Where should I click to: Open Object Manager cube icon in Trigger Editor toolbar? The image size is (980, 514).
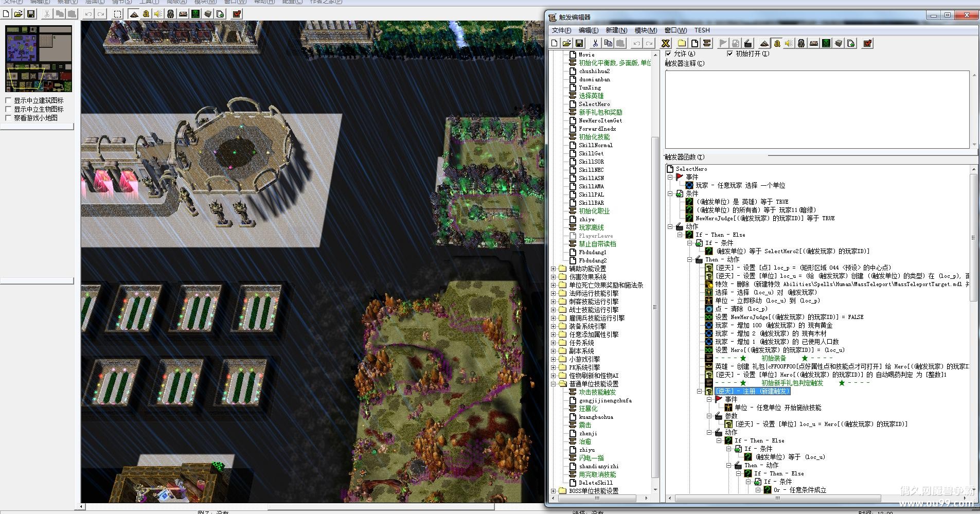[x=839, y=43]
